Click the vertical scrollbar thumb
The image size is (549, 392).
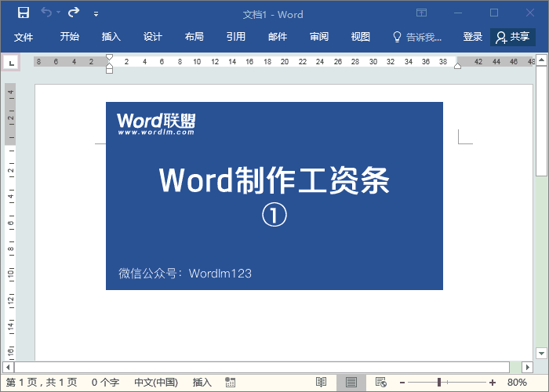(542, 121)
